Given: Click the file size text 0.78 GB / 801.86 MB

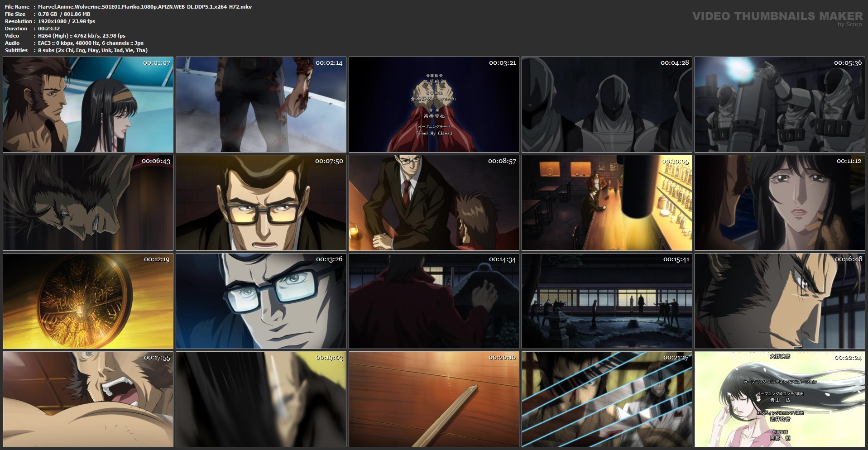Looking at the screenshot, I should [64, 14].
